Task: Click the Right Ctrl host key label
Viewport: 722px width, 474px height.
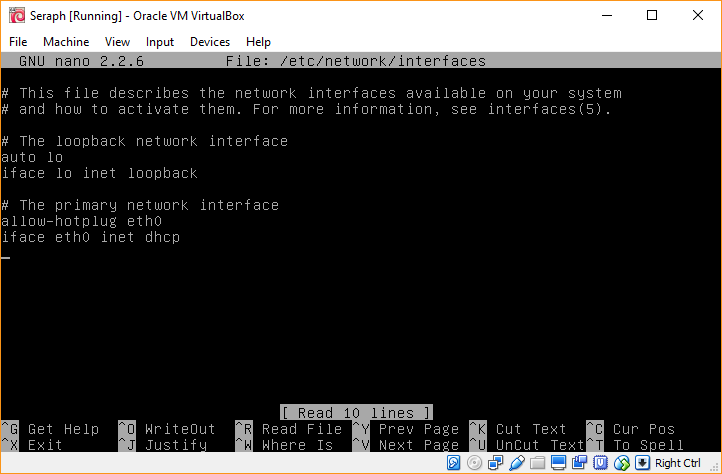Action: (678, 463)
